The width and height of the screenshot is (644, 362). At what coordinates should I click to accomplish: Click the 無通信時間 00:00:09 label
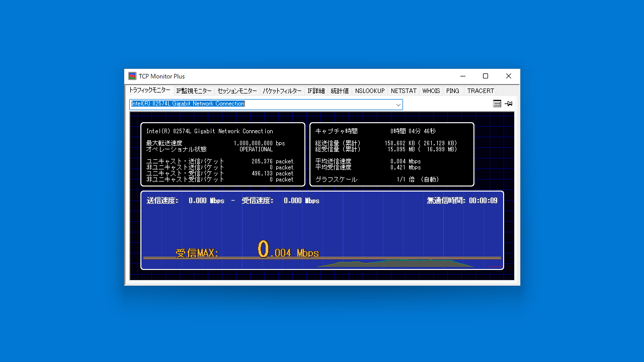click(x=462, y=201)
